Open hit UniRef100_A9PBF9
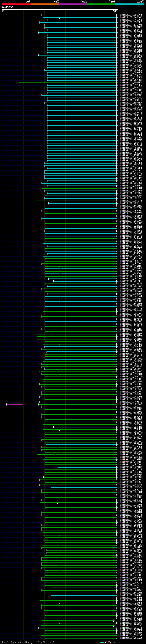146x644 pixels. (131, 85)
